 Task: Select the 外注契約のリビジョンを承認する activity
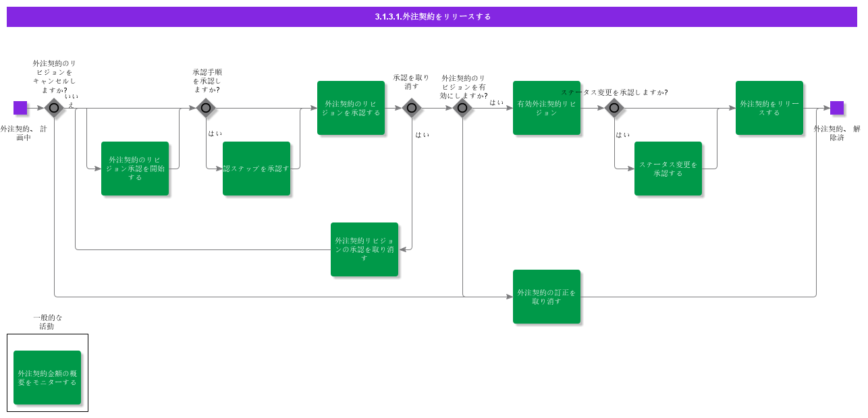(352, 108)
